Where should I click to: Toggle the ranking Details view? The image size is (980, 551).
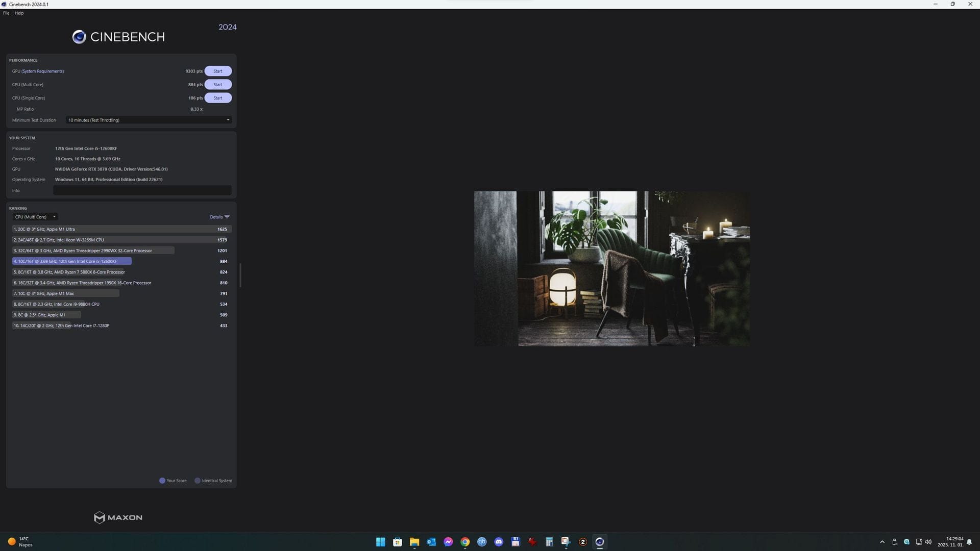(x=219, y=217)
